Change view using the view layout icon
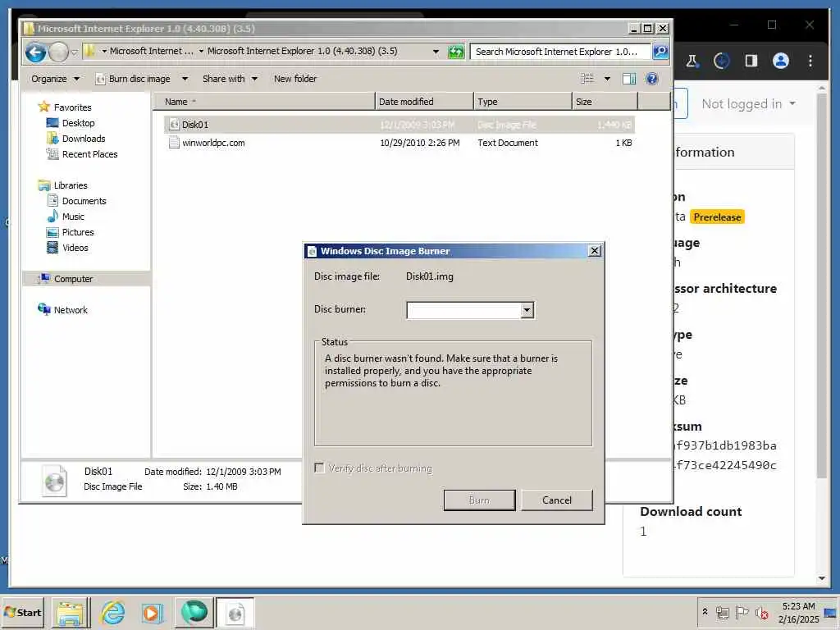 587,79
